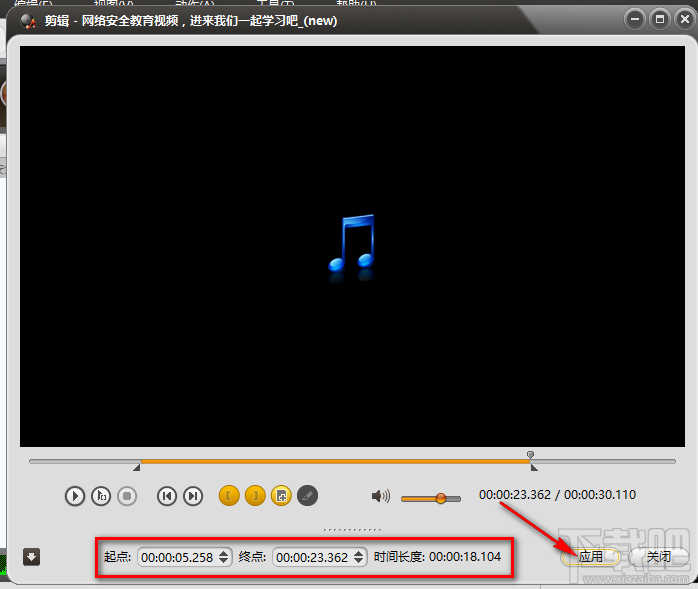Click the play-selected-segment button
The image size is (698, 589).
coord(101,496)
